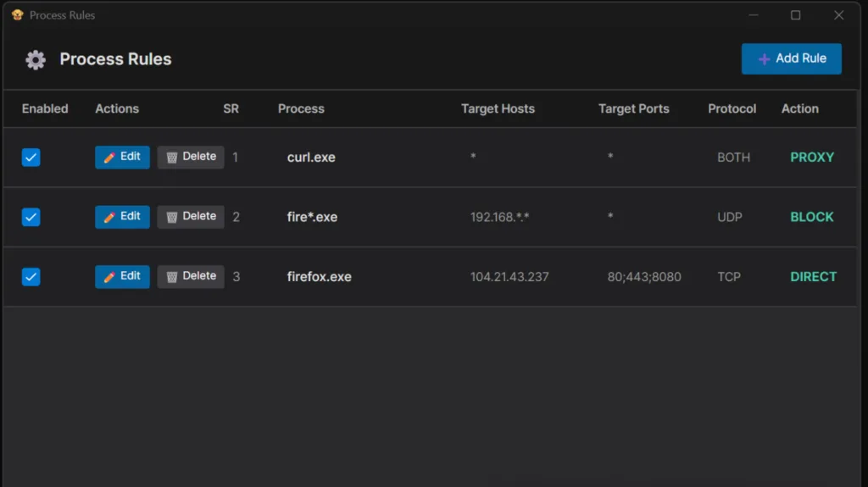Click the pencil Edit icon for firefox.exe rule

point(109,277)
